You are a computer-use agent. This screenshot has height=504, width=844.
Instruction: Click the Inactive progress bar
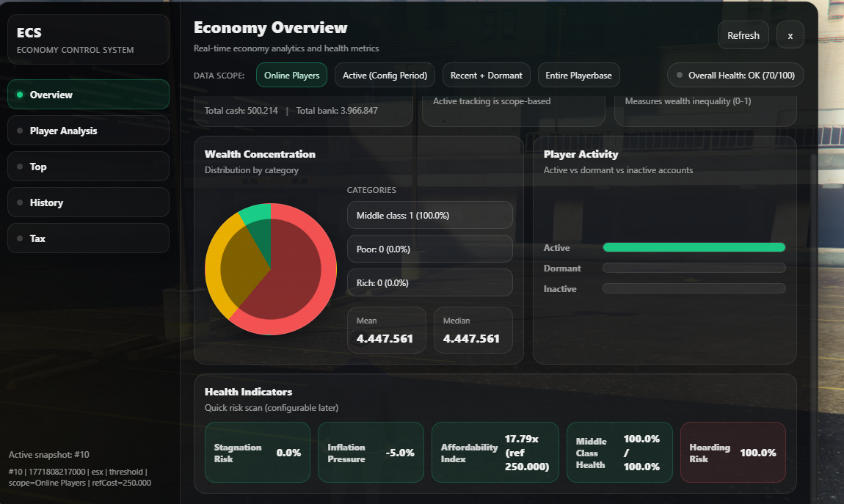[x=694, y=288]
